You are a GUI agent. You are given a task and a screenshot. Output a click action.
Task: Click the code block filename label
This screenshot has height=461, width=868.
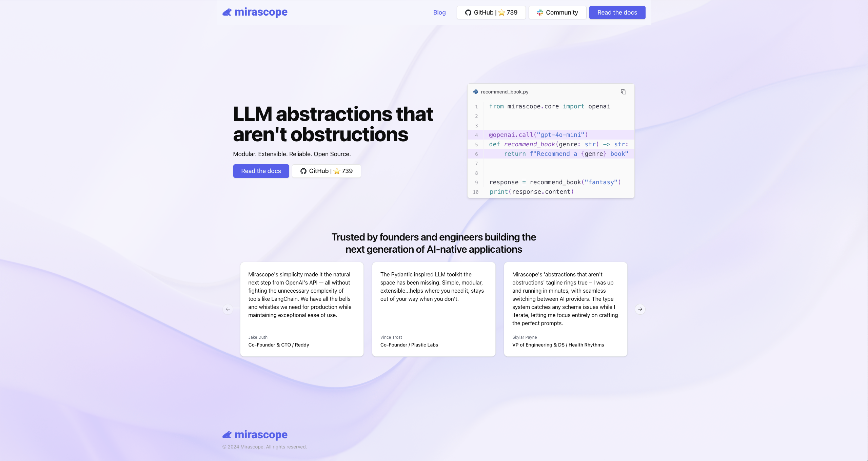[504, 91]
